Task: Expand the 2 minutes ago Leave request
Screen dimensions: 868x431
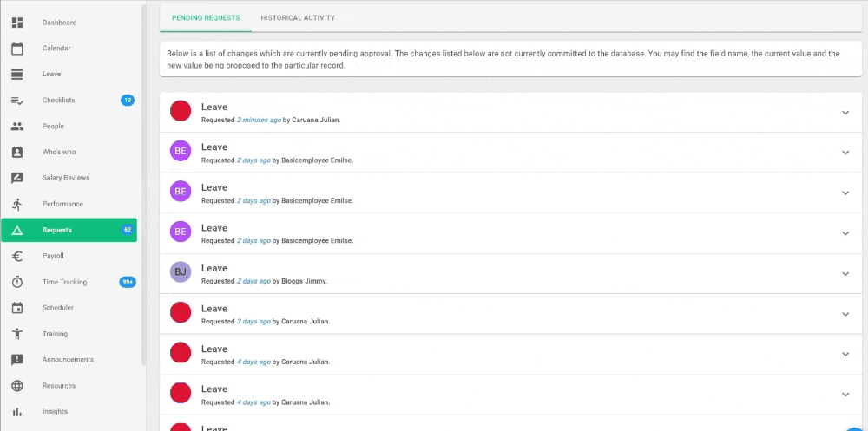Action: 845,113
